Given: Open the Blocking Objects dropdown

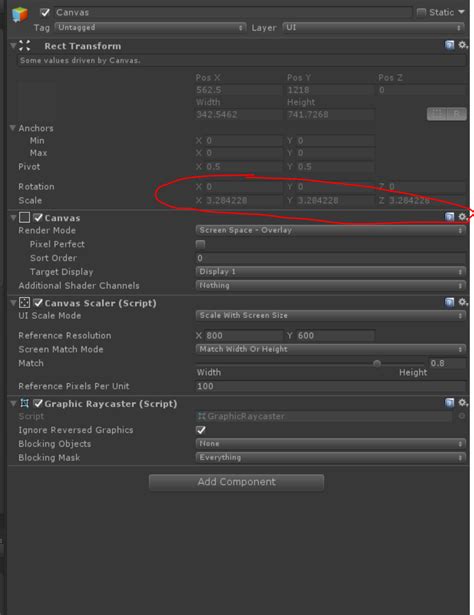Looking at the screenshot, I should coord(331,444).
